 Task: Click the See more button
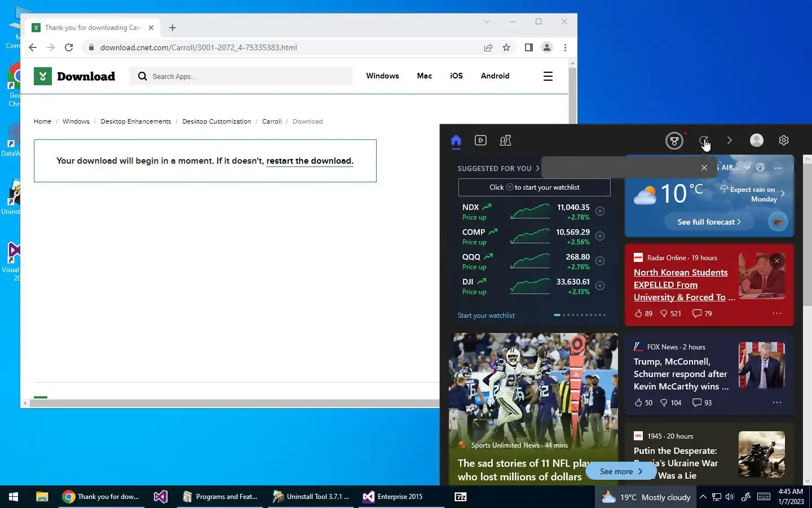pyautogui.click(x=621, y=471)
